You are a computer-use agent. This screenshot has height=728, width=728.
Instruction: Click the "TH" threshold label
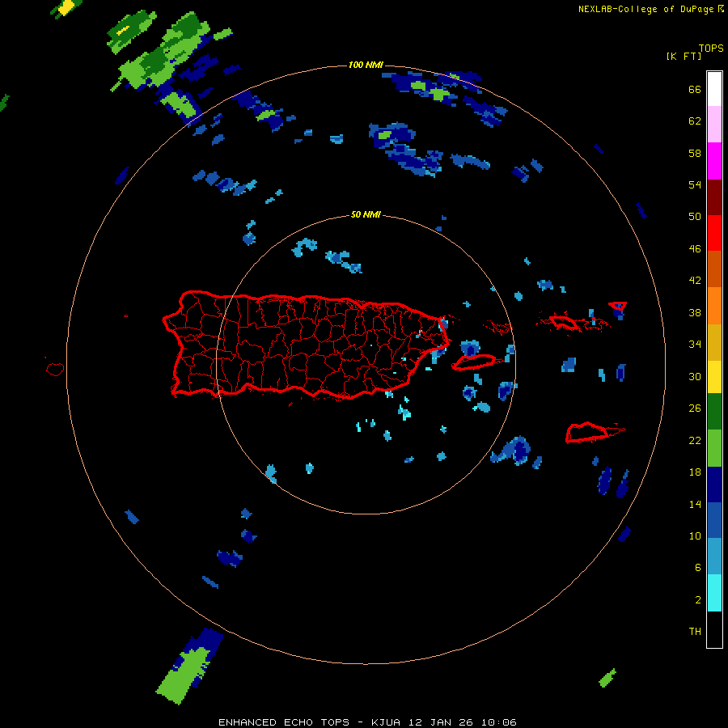coord(695,632)
